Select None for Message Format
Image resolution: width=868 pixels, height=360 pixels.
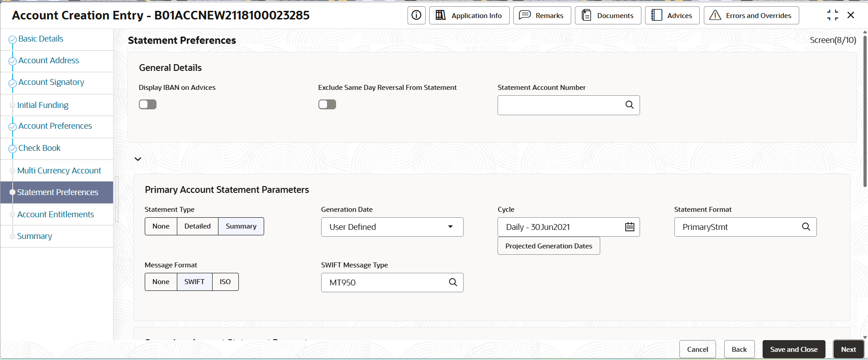coord(161,282)
